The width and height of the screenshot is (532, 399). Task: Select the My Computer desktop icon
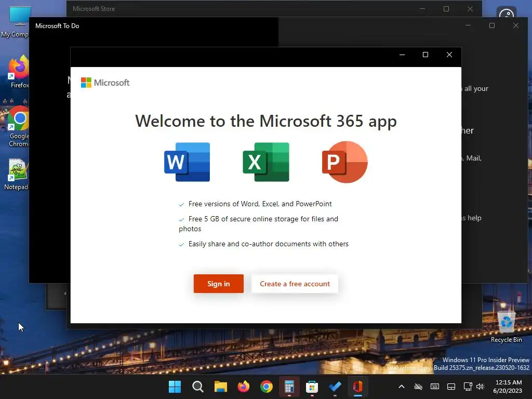[x=15, y=22]
